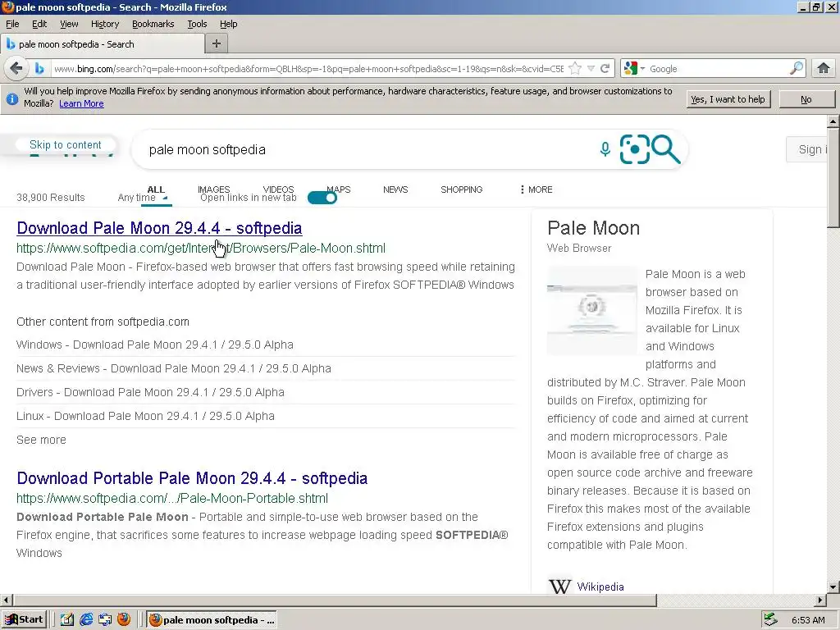
Task: Click the browser URL address field
Action: (308, 69)
